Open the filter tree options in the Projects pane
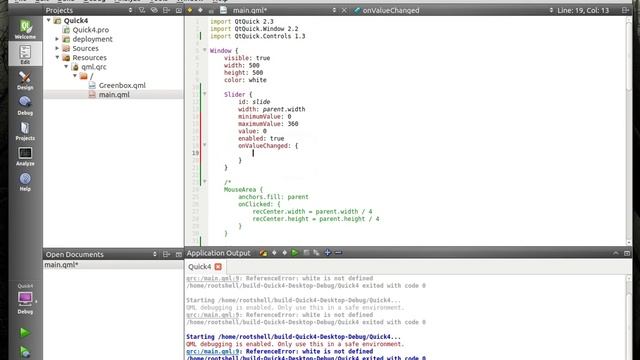The image size is (640, 360). click(x=142, y=10)
